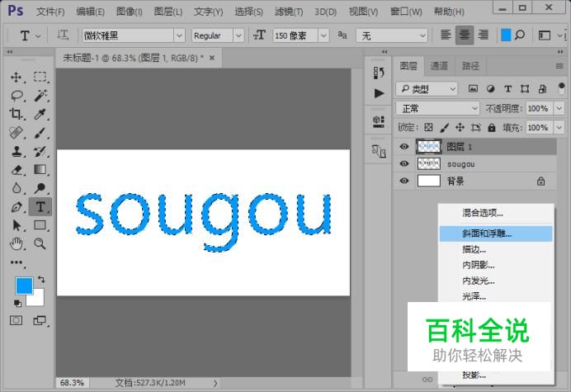Select the Crop tool
Image resolution: width=571 pixels, height=392 pixels.
(x=16, y=114)
